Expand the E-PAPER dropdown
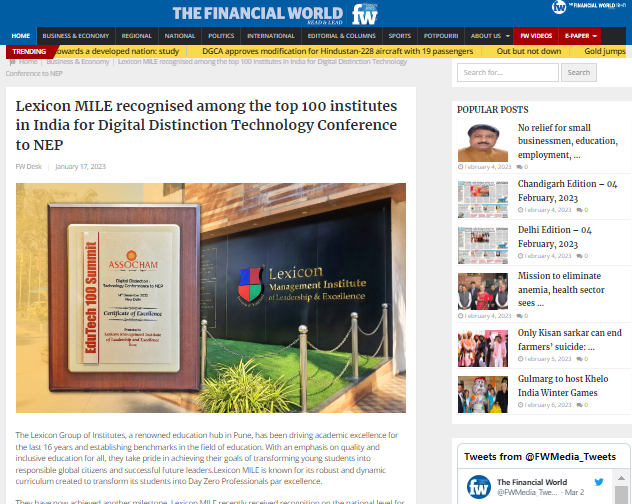 tap(580, 36)
